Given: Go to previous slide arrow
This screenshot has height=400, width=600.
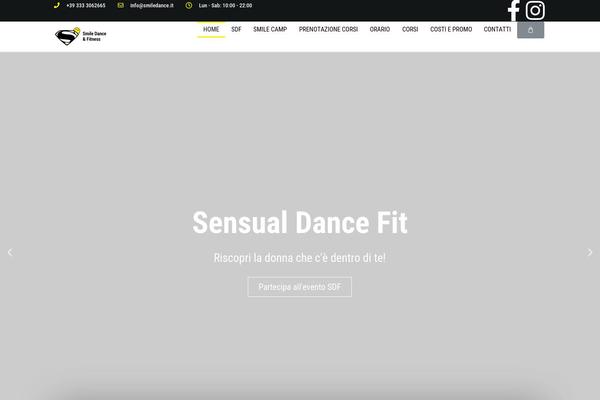Looking at the screenshot, I should pos(10,253).
